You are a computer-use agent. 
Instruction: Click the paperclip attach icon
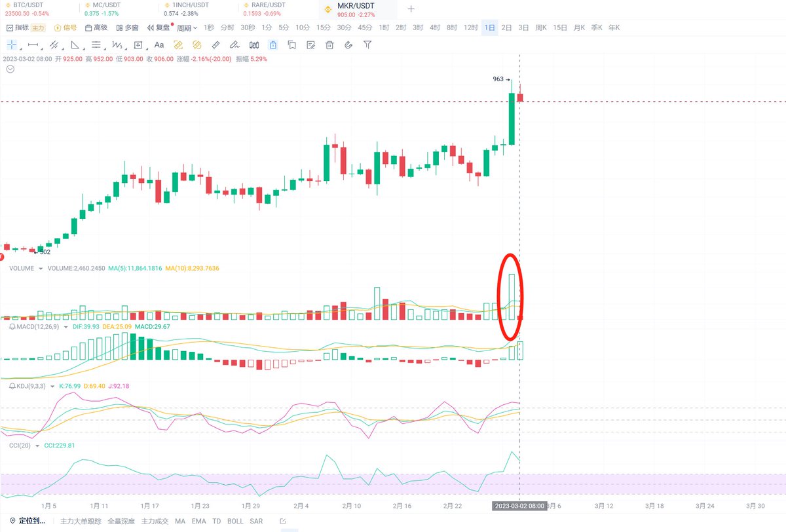click(348, 45)
